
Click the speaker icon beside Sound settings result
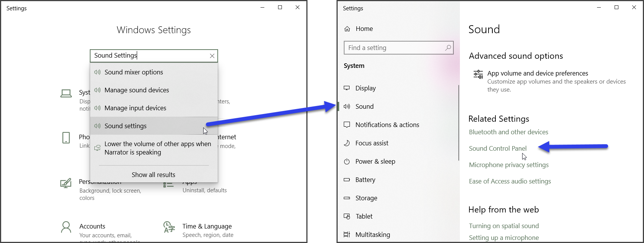pyautogui.click(x=97, y=126)
